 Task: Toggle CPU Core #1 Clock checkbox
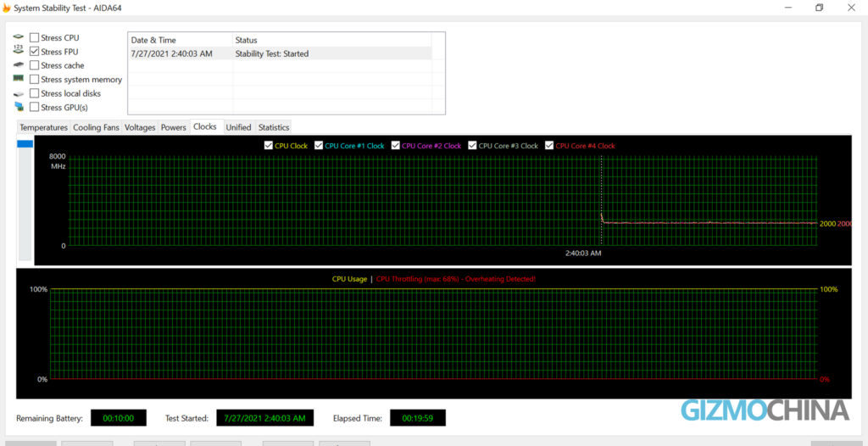[319, 146]
